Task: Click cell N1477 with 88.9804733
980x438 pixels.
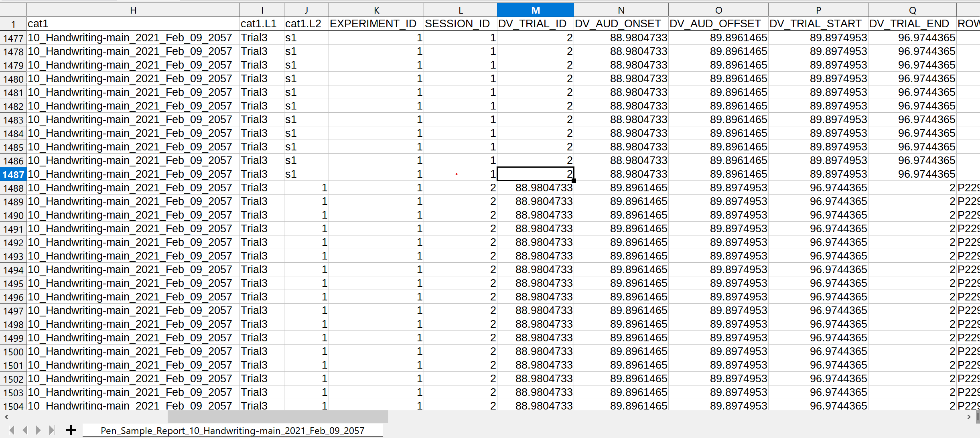Action: 621,38
